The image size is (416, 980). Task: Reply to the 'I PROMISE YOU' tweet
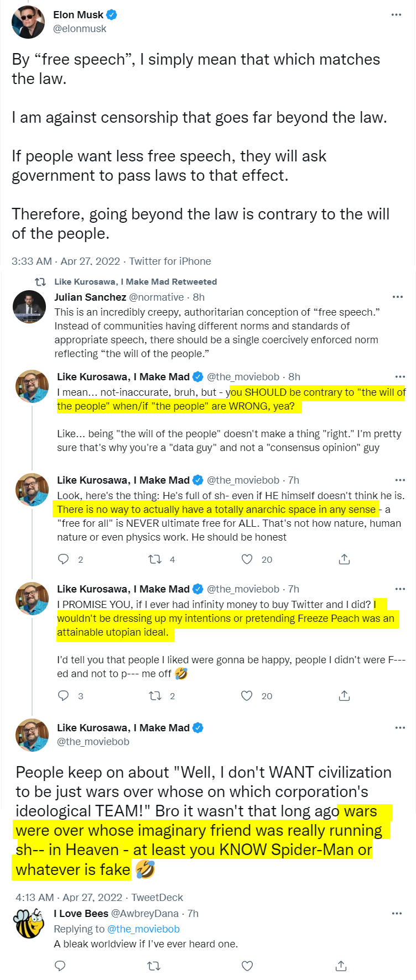(x=64, y=696)
